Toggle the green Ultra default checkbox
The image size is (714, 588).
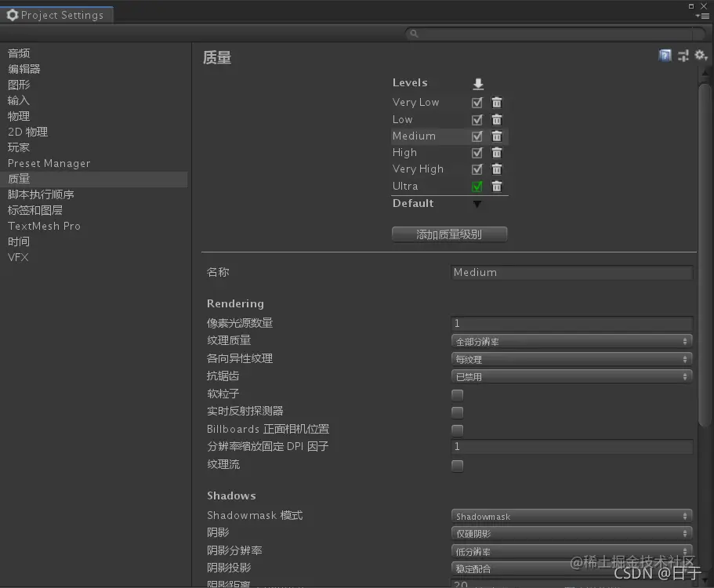point(477,187)
